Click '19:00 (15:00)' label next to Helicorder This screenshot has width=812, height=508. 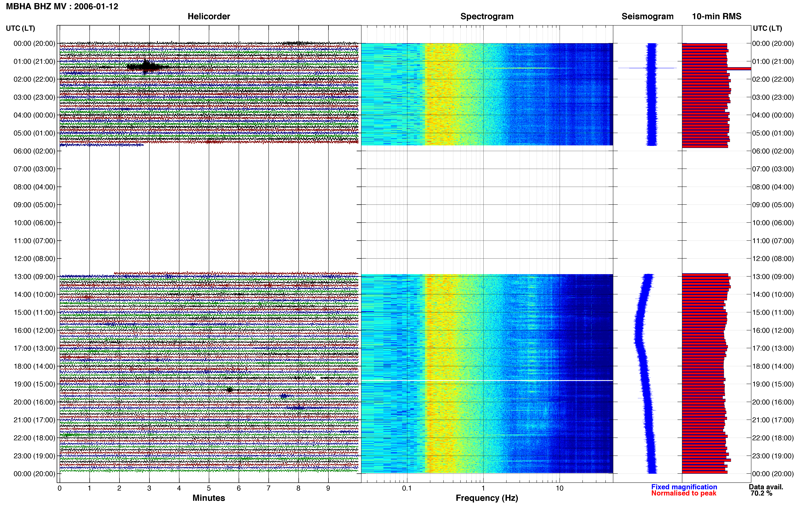[x=34, y=384]
